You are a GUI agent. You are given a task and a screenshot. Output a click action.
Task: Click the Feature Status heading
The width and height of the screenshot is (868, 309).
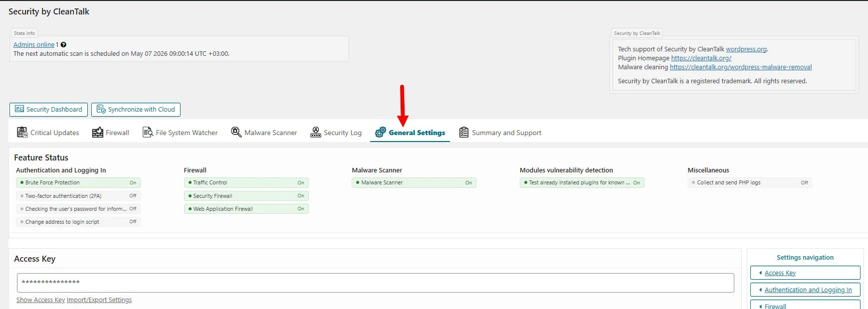coord(41,157)
